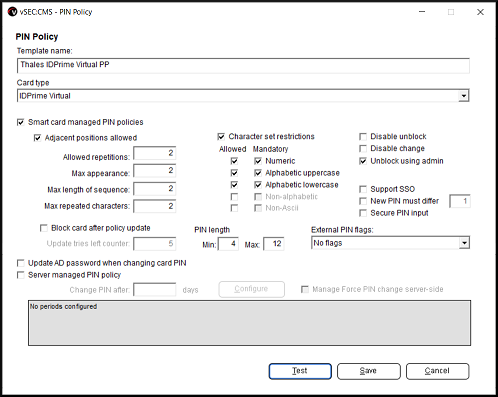Viewport: 498px width, 397px height.
Task: Uncheck Adjacent positions allowed
Action: pyautogui.click(x=37, y=138)
